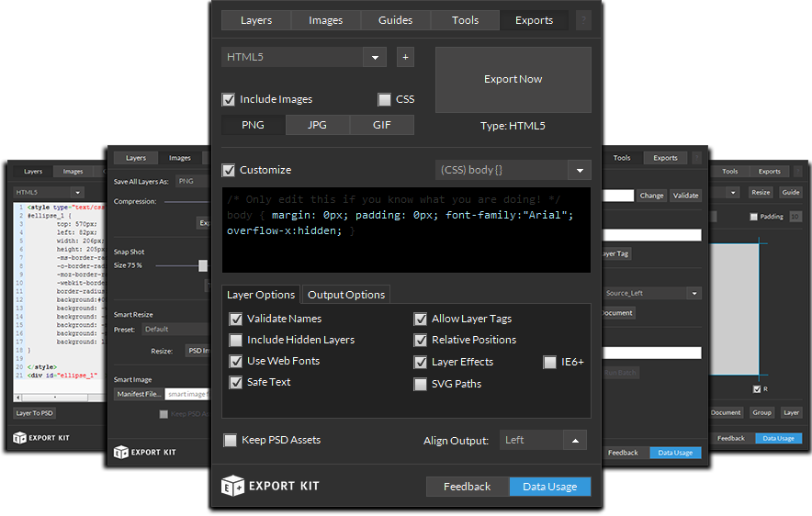Disable the Validate Names checkbox

(235, 319)
